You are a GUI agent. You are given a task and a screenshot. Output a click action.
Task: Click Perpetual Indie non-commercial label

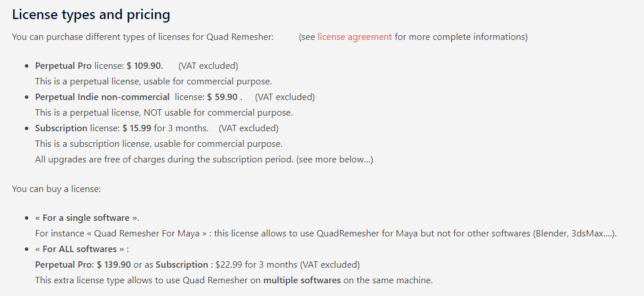pyautogui.click(x=102, y=97)
